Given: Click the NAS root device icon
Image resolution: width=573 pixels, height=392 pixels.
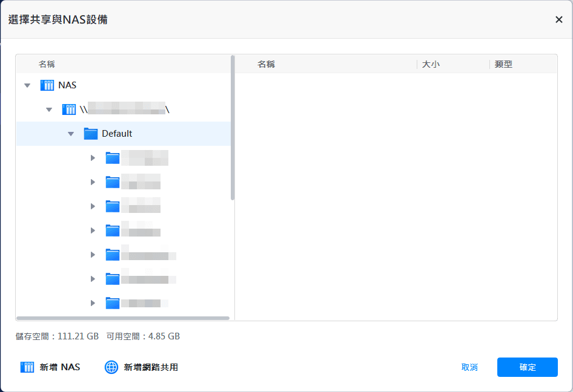Looking at the screenshot, I should (x=47, y=85).
